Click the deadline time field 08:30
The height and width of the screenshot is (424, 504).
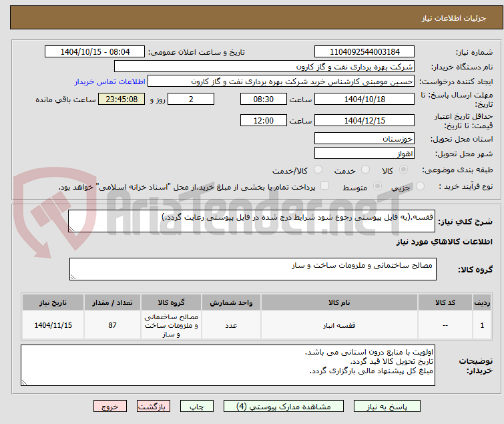pyautogui.click(x=264, y=99)
